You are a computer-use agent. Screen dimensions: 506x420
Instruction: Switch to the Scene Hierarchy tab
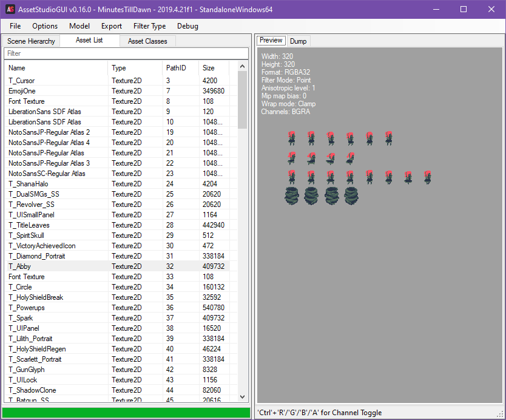click(31, 41)
